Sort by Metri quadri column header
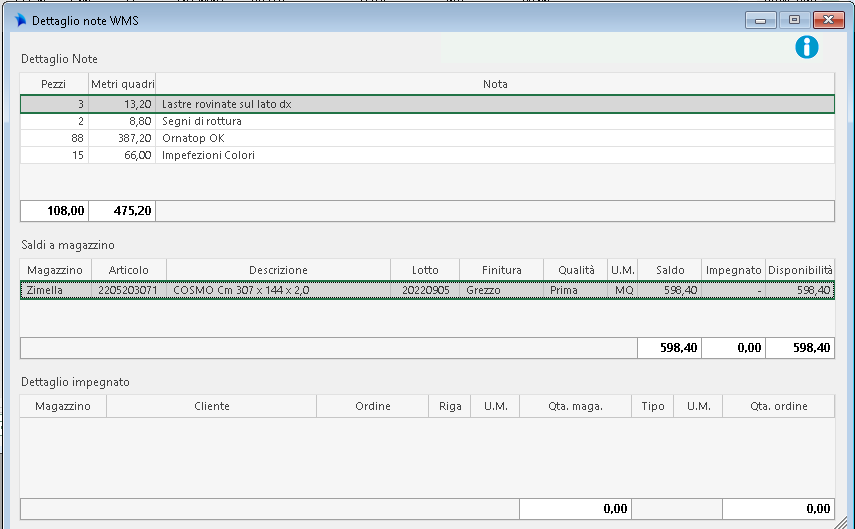This screenshot has height=529, width=855. pos(122,84)
